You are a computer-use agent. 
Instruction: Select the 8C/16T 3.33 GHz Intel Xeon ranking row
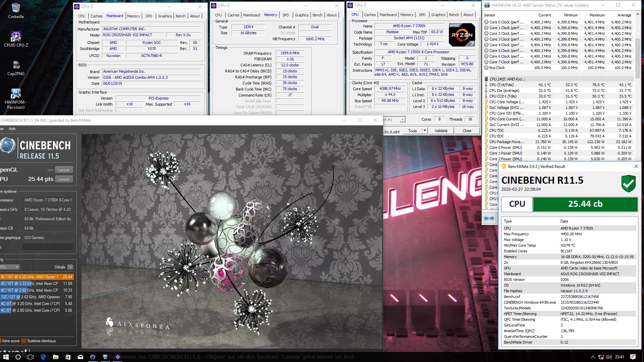point(37,284)
